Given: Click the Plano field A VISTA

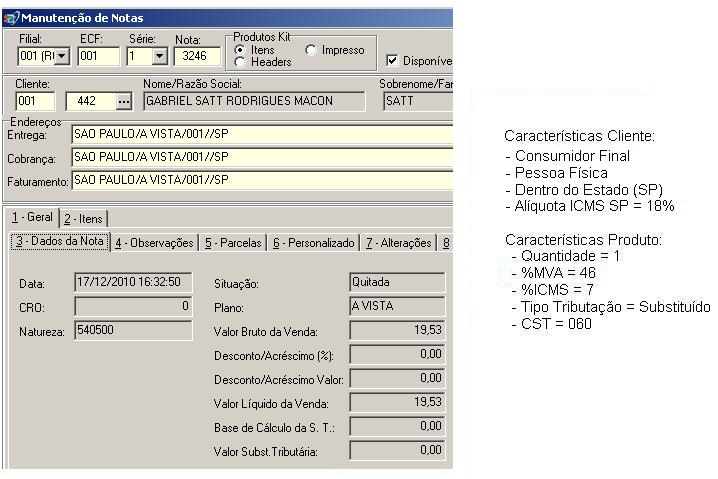Looking at the screenshot, I should (x=397, y=306).
